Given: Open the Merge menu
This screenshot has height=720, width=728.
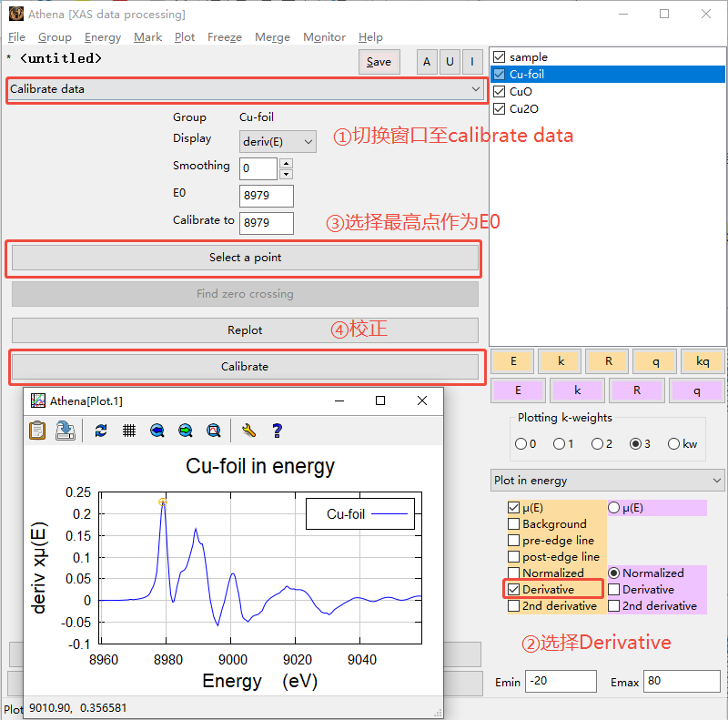Looking at the screenshot, I should (272, 37).
